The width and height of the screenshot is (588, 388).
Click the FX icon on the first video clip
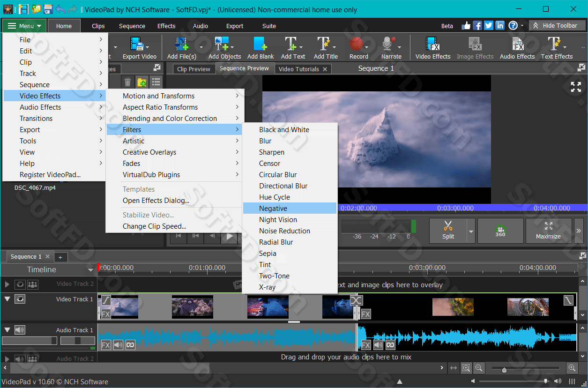[x=106, y=314]
